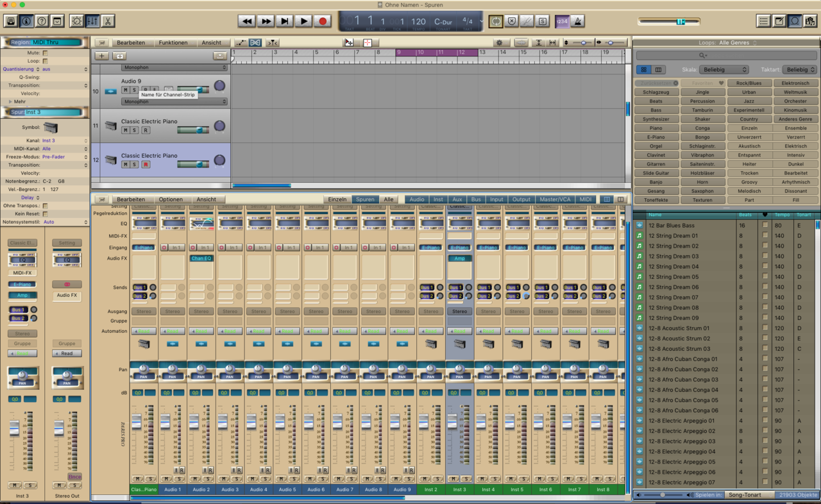Adjust the master volume slider in the control bar
The image size is (821, 504).
[x=669, y=22]
